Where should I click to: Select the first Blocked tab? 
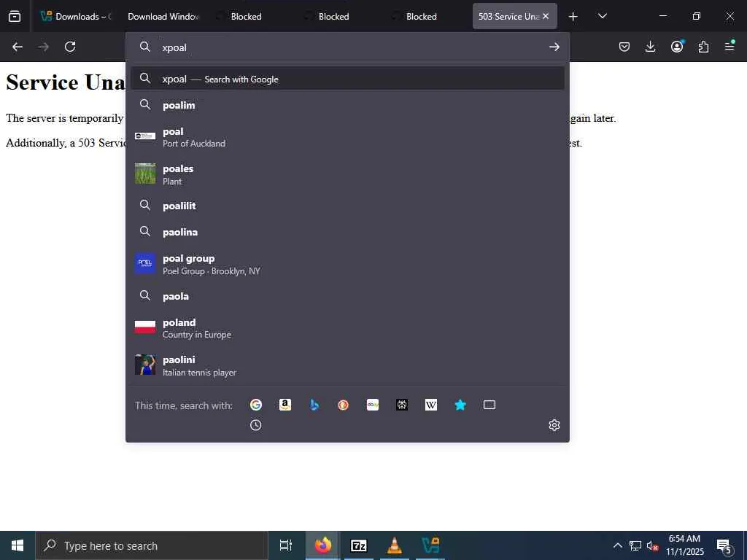click(246, 17)
